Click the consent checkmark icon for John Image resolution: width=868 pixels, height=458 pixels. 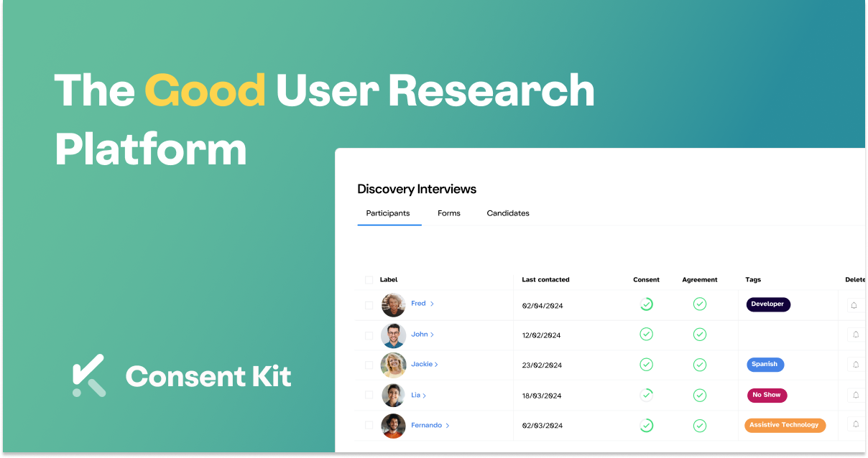646,335
